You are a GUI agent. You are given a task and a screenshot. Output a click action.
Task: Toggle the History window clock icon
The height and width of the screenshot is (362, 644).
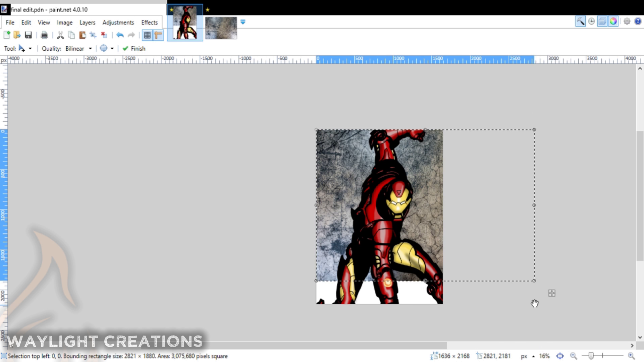coord(591,21)
